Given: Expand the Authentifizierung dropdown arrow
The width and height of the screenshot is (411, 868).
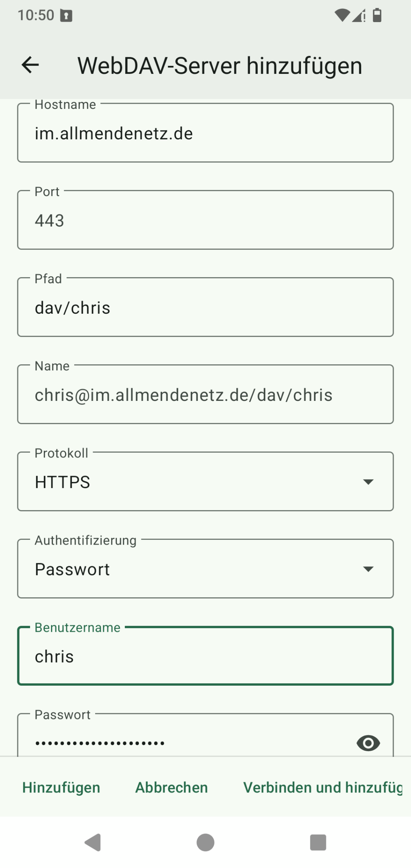Looking at the screenshot, I should 368,569.
